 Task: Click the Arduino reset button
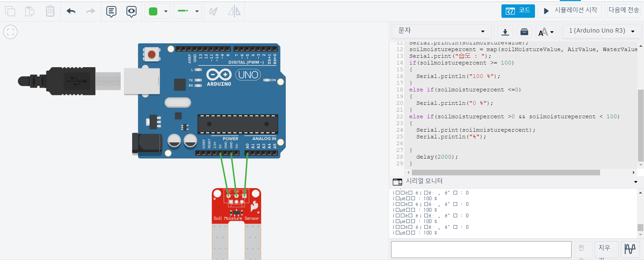point(152,54)
